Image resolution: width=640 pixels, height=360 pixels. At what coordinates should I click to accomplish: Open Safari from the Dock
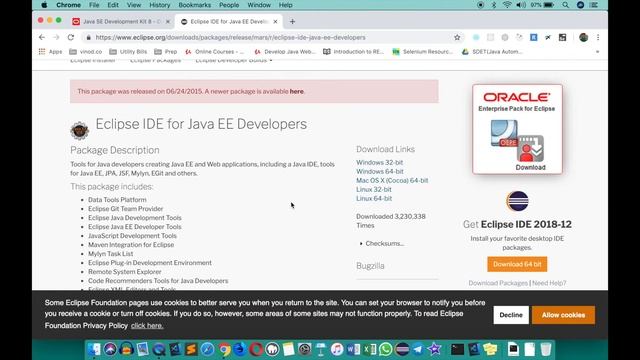[x=207, y=349]
